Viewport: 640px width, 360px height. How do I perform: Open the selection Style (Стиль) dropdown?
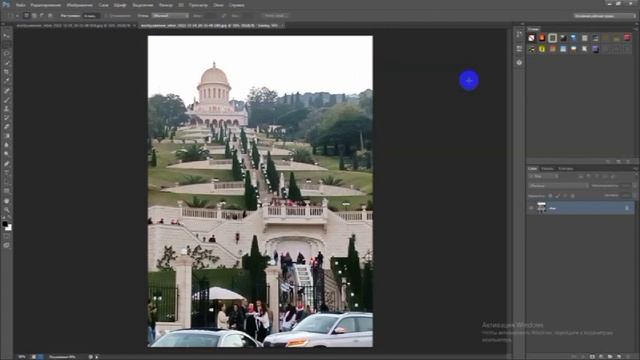[170, 16]
